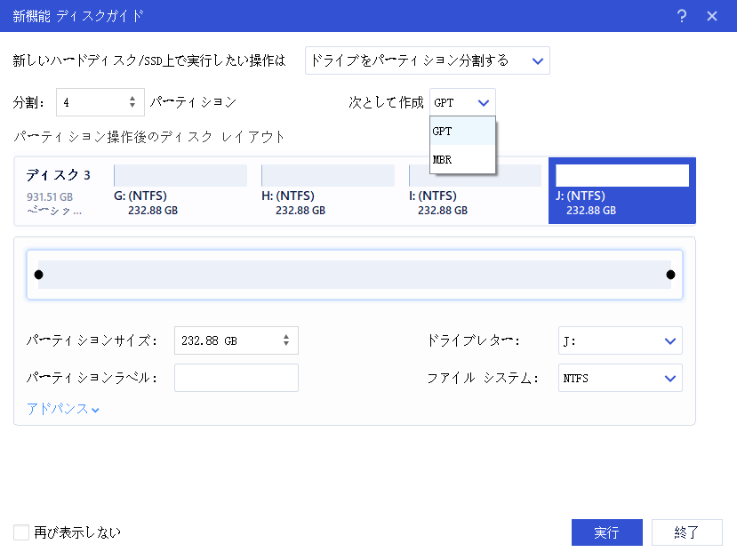Click the help question mark icon

tap(682, 16)
